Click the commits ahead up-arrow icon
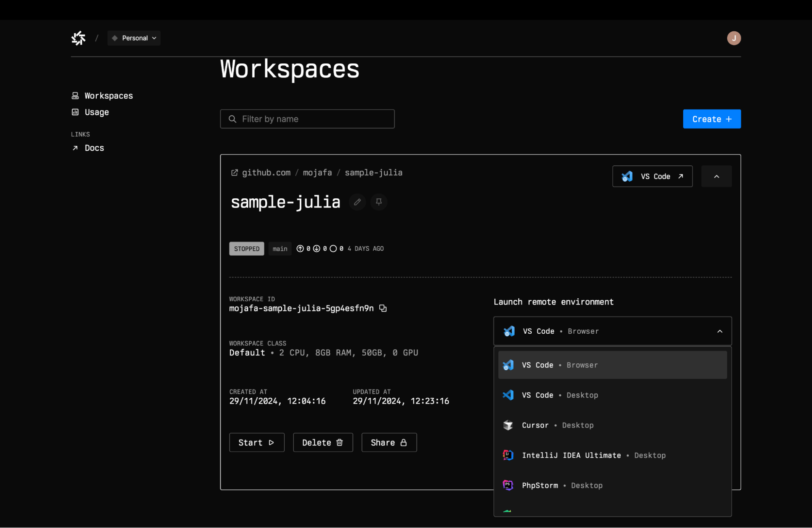 click(x=300, y=249)
